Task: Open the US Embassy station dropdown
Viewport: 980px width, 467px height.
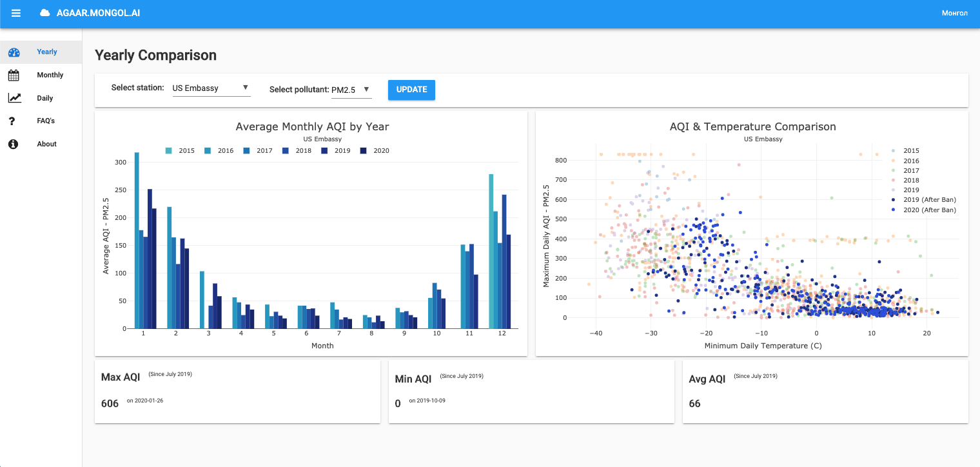Action: (x=211, y=88)
